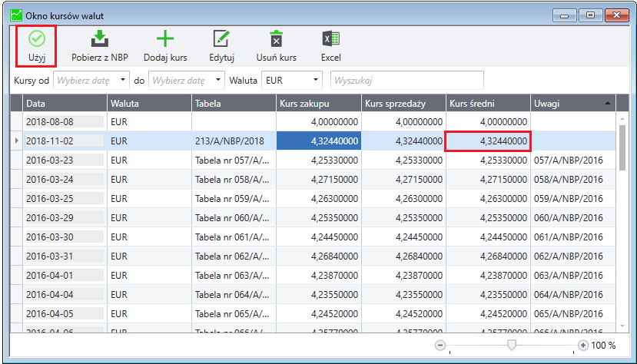This screenshot has width=637, height=364.
Task: Sort by Kurs sprzedaży column header
Action: 403,104
